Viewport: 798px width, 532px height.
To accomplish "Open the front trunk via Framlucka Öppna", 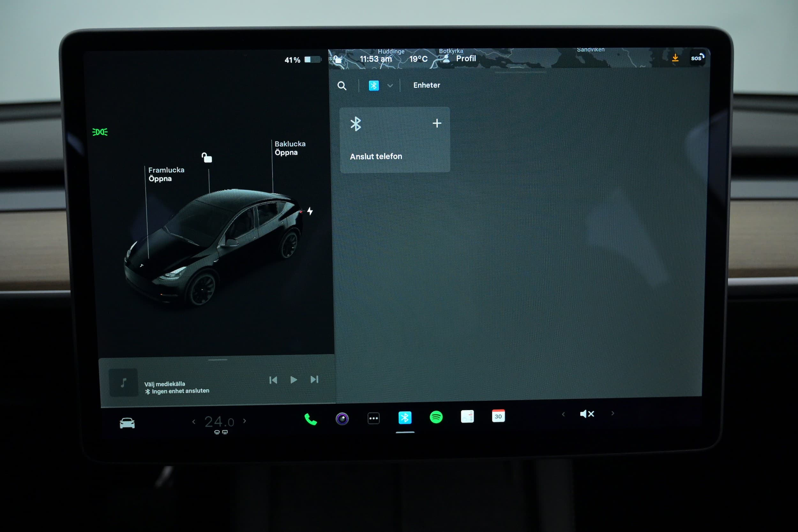I will pyautogui.click(x=166, y=174).
